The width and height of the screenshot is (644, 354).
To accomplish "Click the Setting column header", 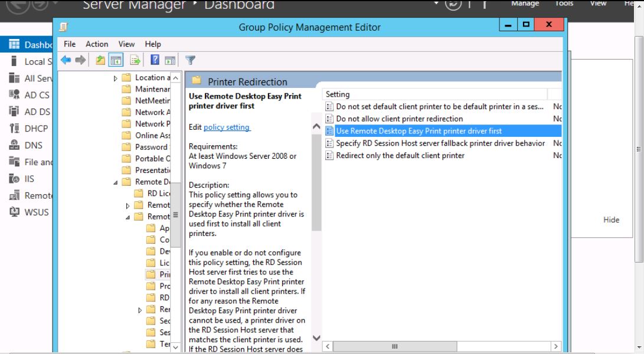I will click(x=434, y=94).
